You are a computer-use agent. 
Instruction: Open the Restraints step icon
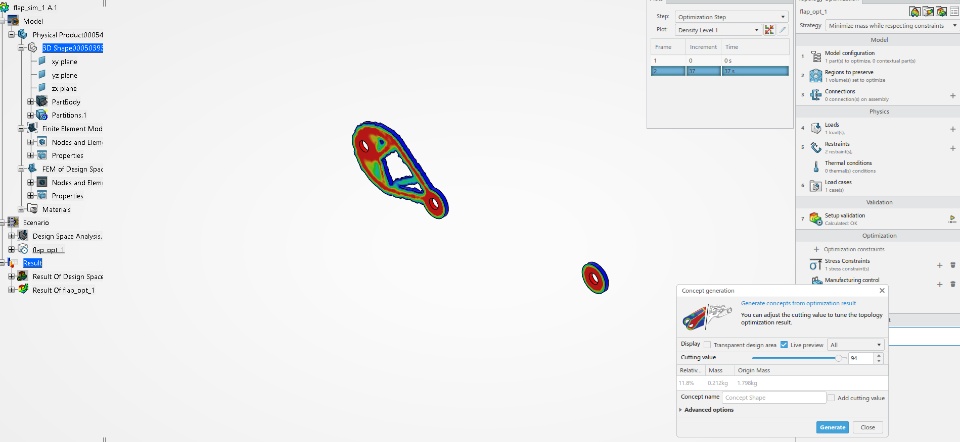point(816,147)
